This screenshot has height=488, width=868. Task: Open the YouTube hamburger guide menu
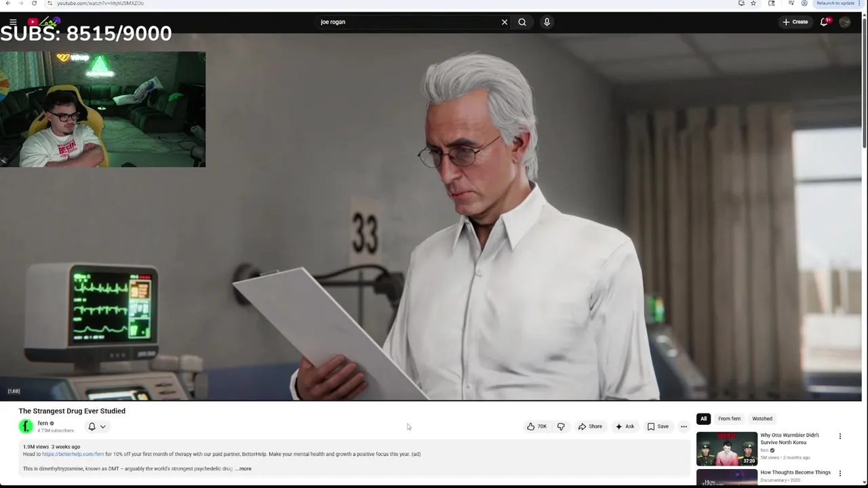click(x=13, y=22)
